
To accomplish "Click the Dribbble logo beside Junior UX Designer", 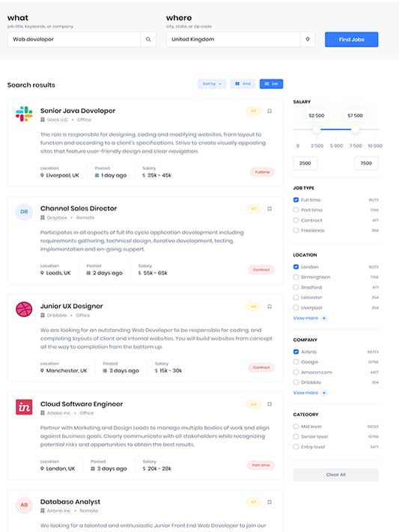I will pyautogui.click(x=24, y=310).
